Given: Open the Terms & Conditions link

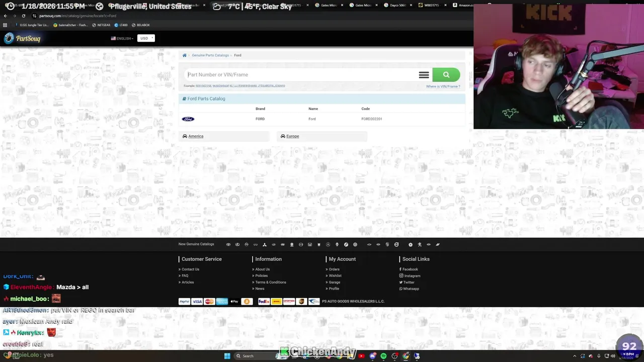Looking at the screenshot, I should tap(270, 283).
